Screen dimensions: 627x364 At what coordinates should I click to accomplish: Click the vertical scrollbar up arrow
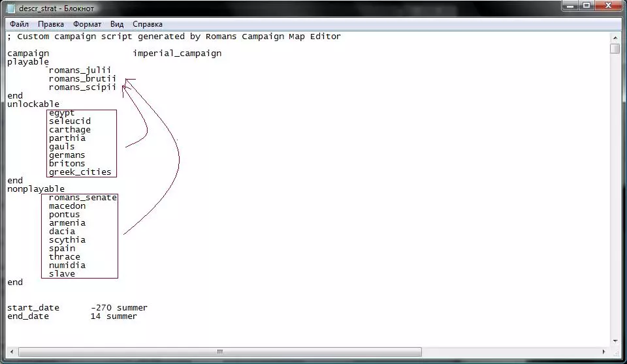[x=615, y=38]
